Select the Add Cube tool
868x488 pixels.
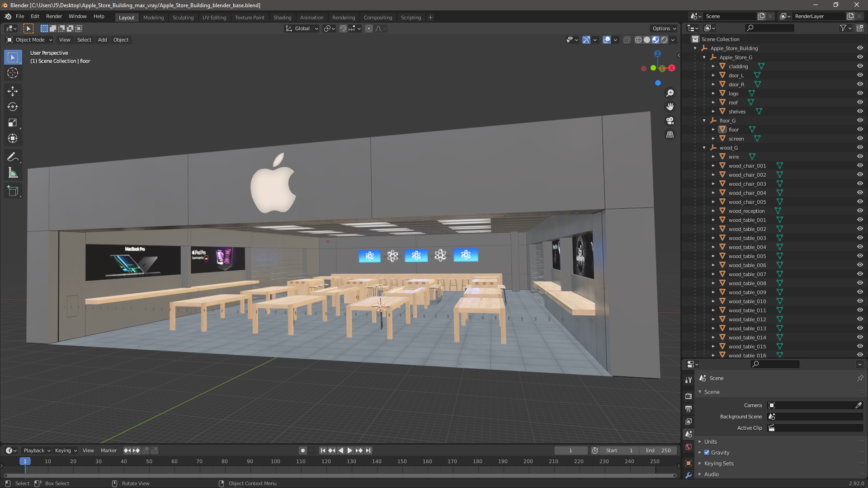[x=13, y=191]
